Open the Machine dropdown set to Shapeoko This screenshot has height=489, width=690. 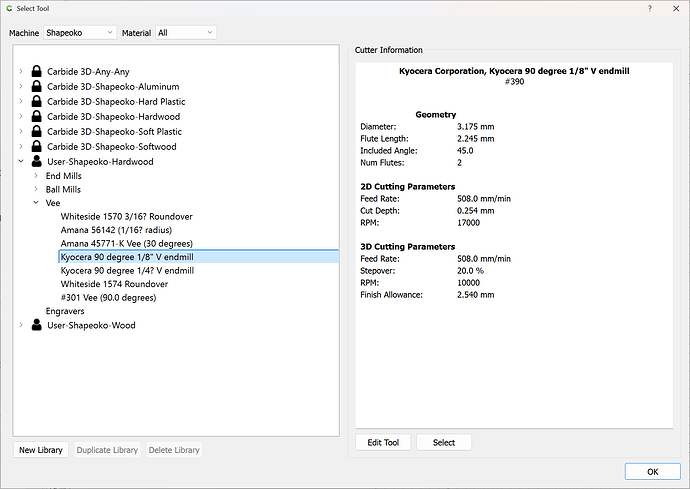click(x=81, y=33)
